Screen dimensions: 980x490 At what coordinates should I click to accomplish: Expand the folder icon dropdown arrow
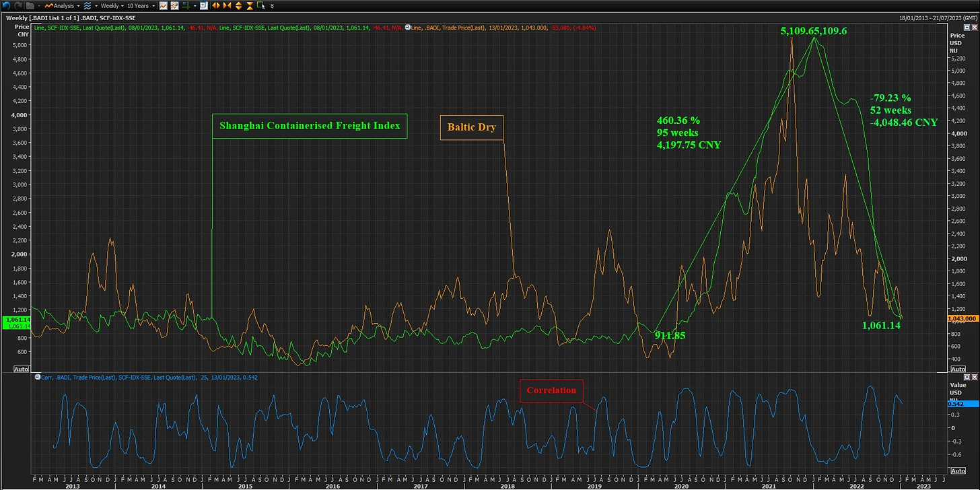pos(39,6)
